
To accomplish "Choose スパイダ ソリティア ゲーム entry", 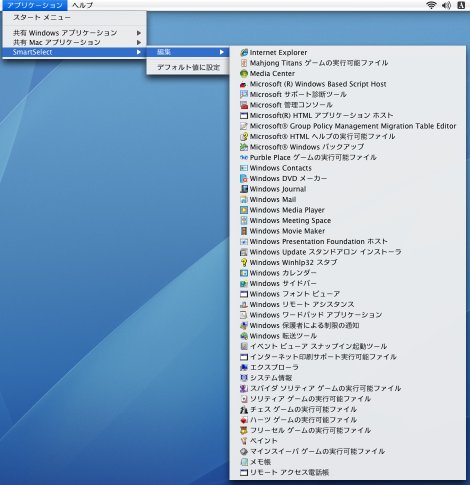I will (x=348, y=388).
